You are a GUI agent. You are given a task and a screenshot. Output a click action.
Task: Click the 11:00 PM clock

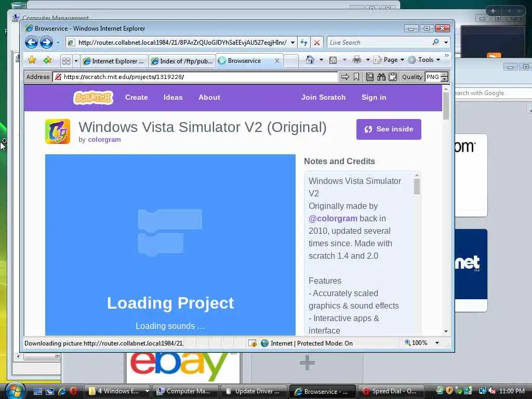pyautogui.click(x=512, y=391)
